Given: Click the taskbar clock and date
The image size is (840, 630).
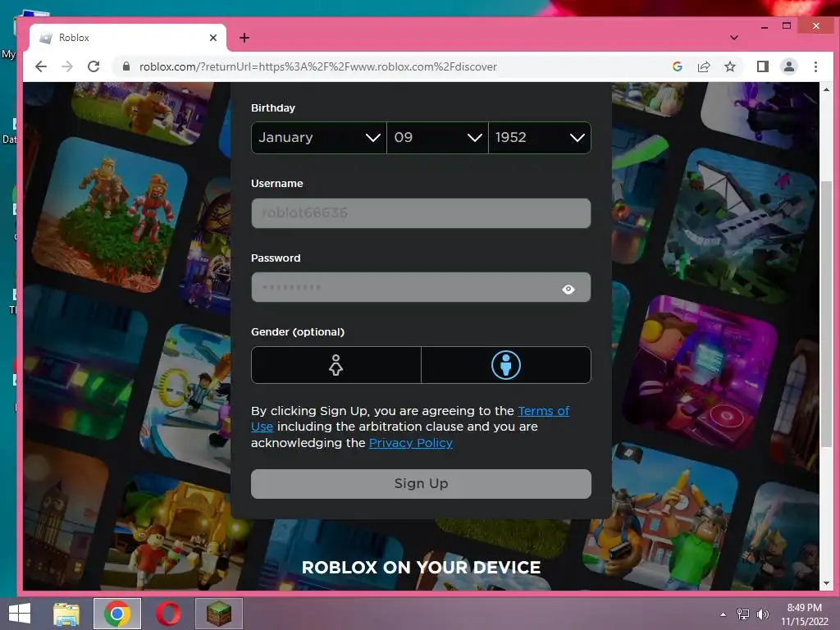Looking at the screenshot, I should (x=804, y=614).
